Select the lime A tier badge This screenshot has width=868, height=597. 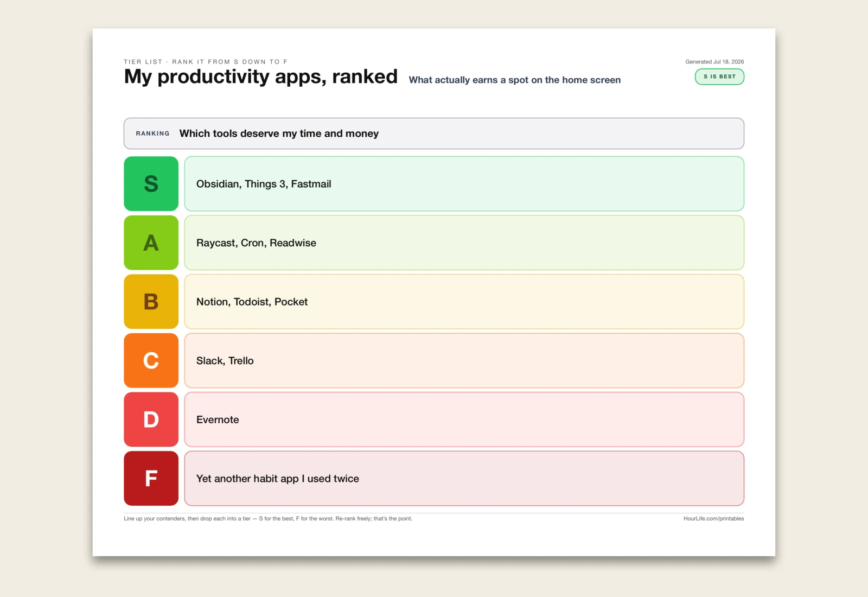pos(151,243)
